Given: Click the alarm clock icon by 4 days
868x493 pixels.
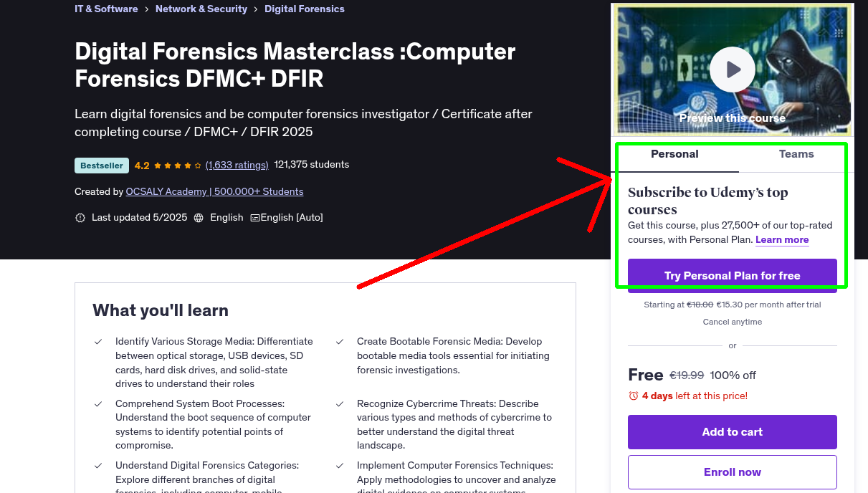Looking at the screenshot, I should 634,396.
